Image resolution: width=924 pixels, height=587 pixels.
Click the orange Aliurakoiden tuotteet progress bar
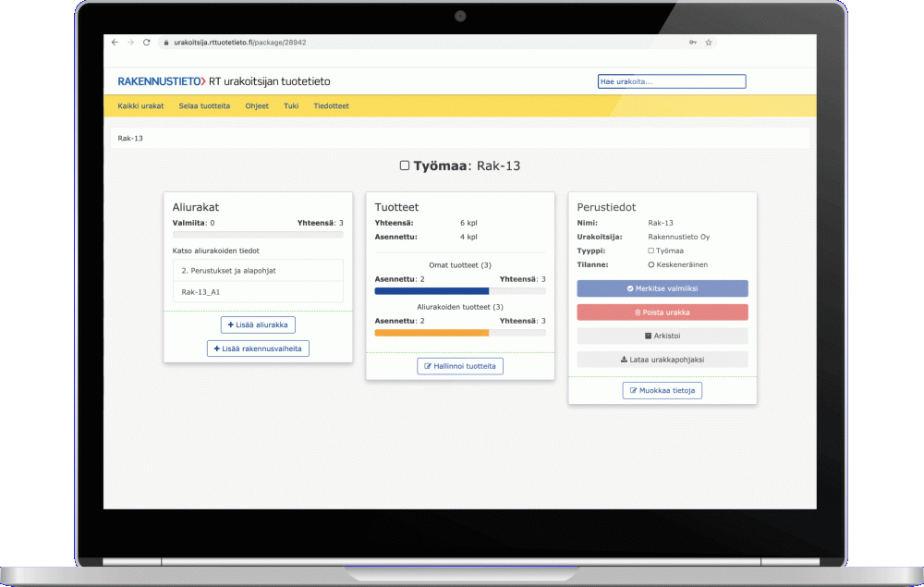[460, 333]
